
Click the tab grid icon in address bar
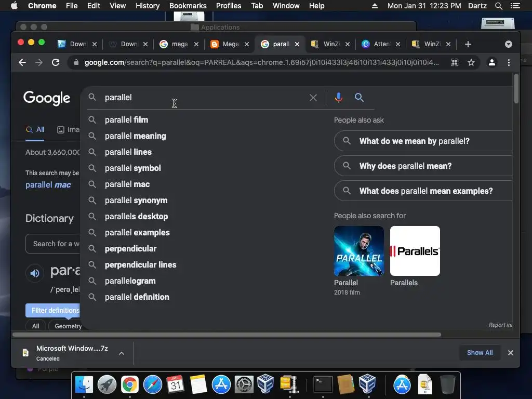click(x=454, y=62)
